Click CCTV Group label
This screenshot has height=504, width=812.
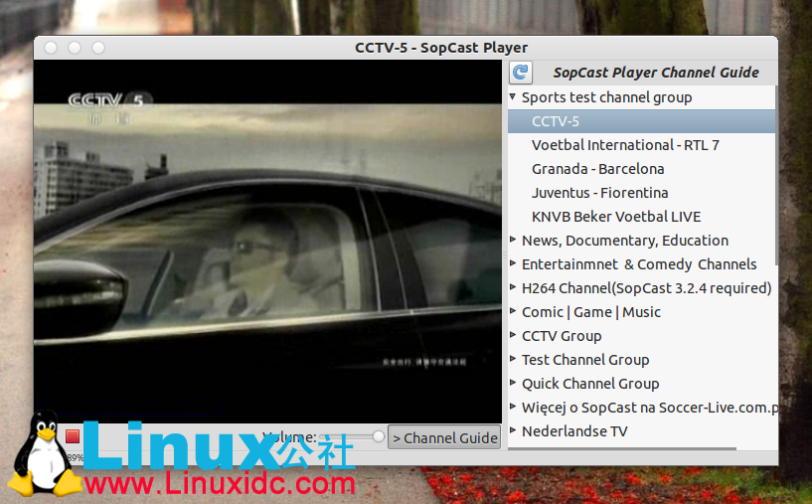coord(562,336)
